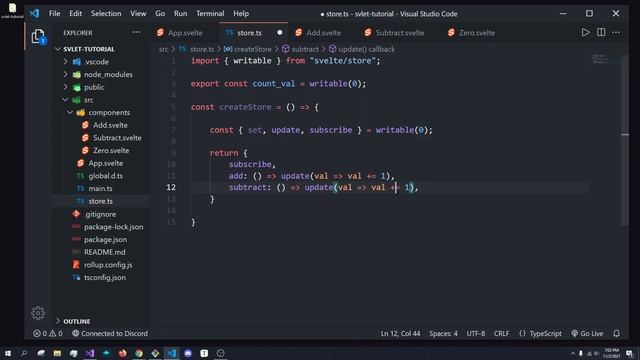Open Windows taskbar search
Image resolution: width=640 pixels, height=360 pixels.
[x=24, y=353]
